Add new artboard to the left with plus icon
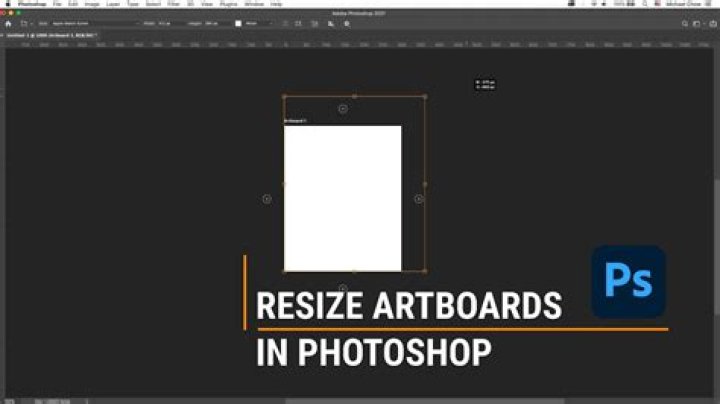The width and height of the screenshot is (720, 404). pyautogui.click(x=267, y=199)
